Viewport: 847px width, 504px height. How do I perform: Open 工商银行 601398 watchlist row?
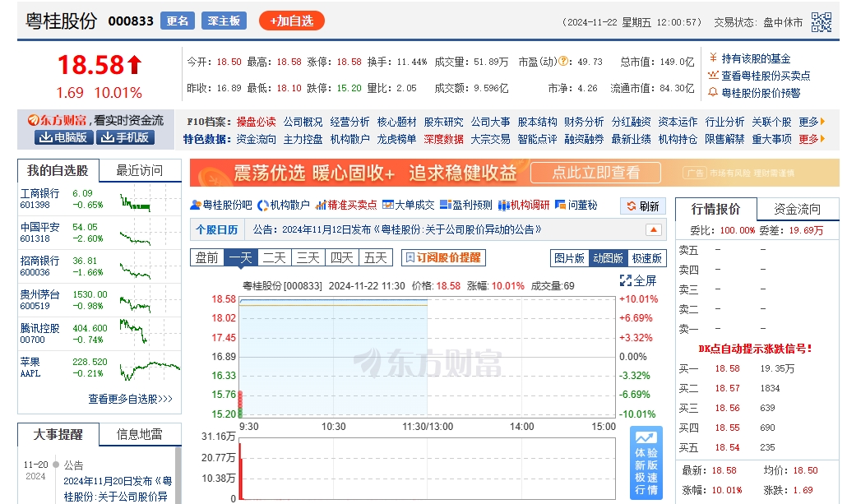[x=100, y=199]
